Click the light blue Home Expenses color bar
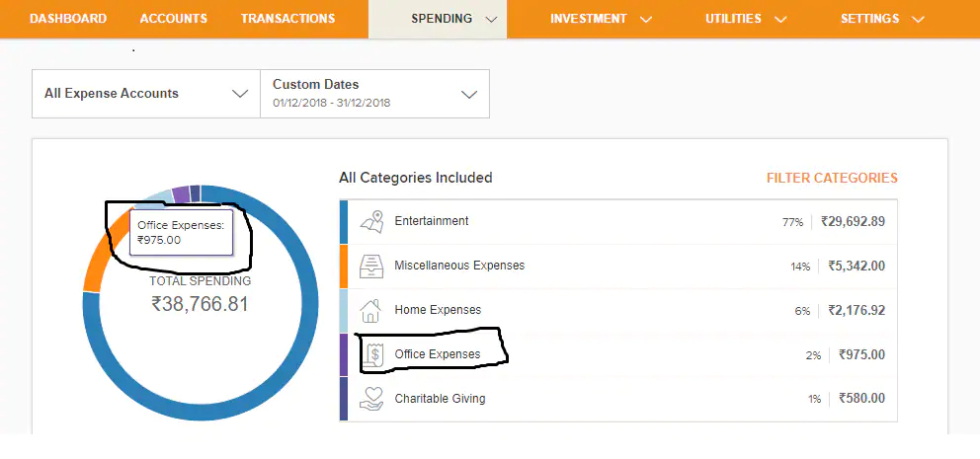Viewport: 980px width, 459px height. [344, 311]
